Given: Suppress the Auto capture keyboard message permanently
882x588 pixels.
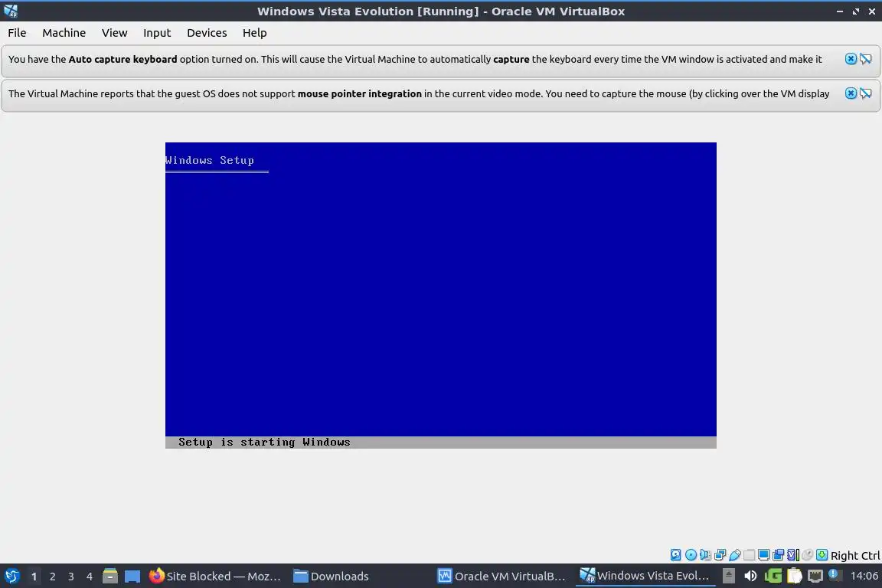Looking at the screenshot, I should (866, 59).
